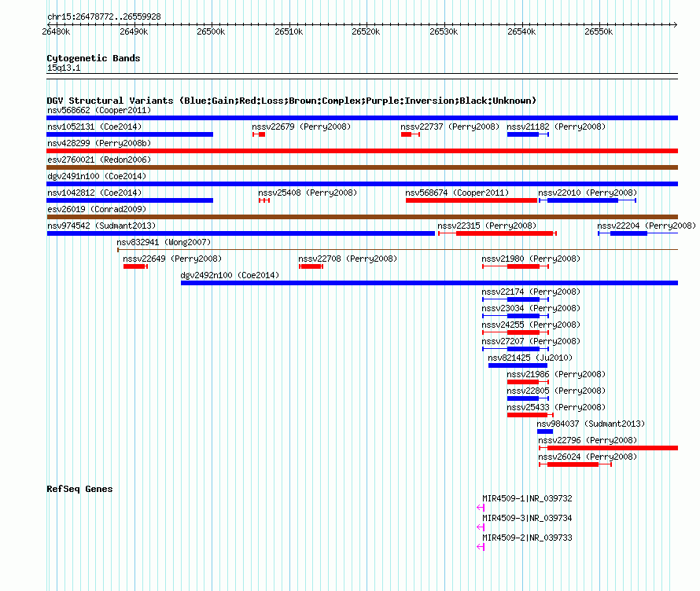Click the nssv25408 (Perry2008) label

308,193
